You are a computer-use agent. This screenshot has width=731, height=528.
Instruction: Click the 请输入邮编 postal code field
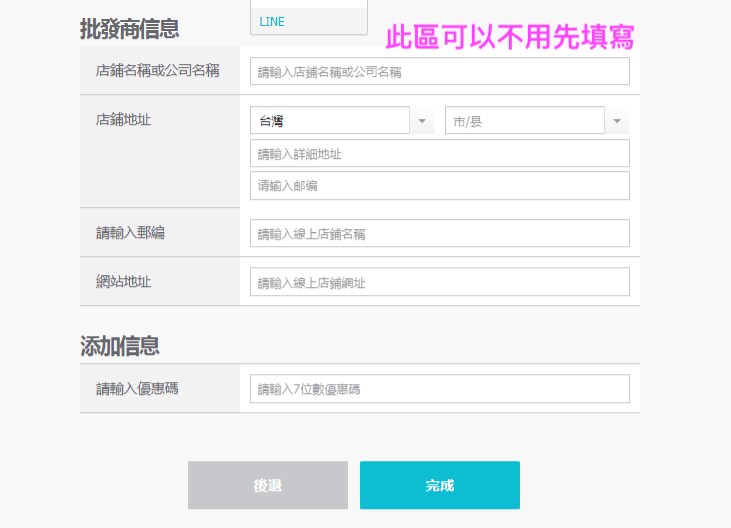pyautogui.click(x=440, y=185)
